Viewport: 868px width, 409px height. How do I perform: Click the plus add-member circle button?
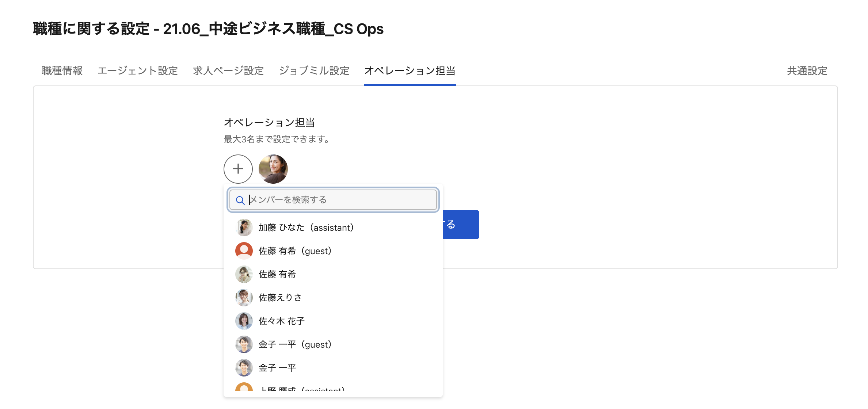pyautogui.click(x=238, y=169)
